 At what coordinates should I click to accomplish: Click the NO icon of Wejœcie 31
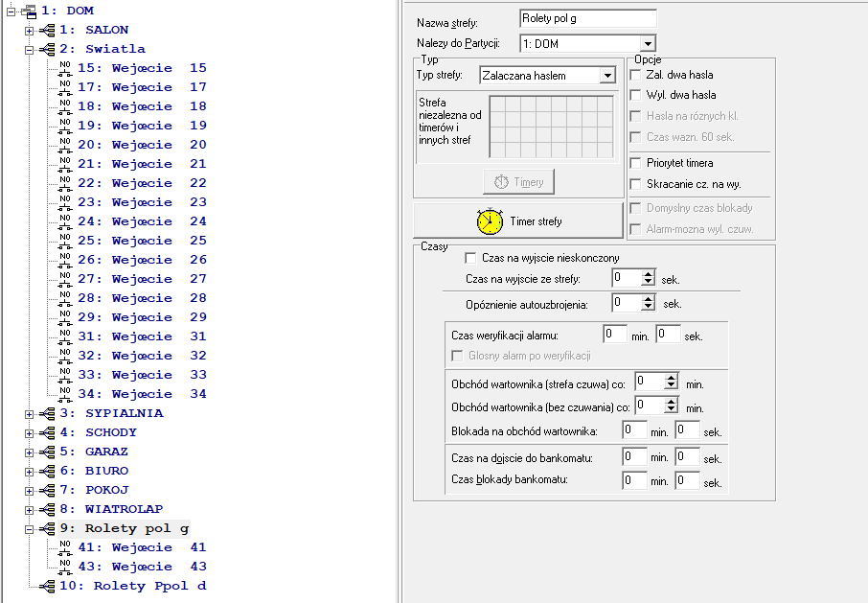point(65,336)
